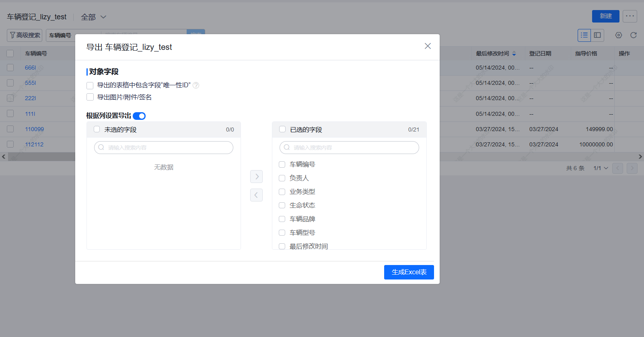644x337 pixels.
Task: Open the 112112 vehicle record link
Action: (34, 144)
